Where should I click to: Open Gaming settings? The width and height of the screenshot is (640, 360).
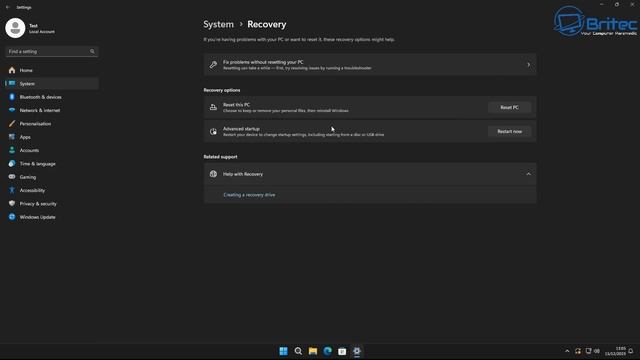point(51,177)
